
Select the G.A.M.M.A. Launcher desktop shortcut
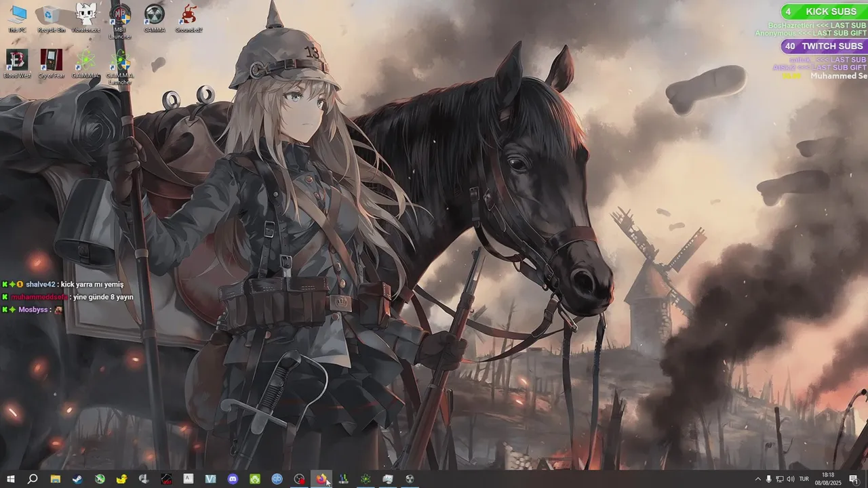(120, 67)
